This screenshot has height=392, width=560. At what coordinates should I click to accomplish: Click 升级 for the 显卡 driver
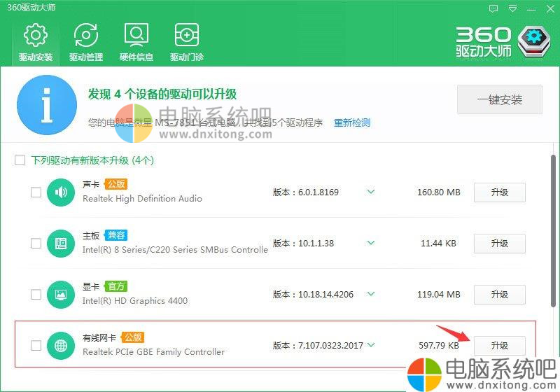(500, 295)
